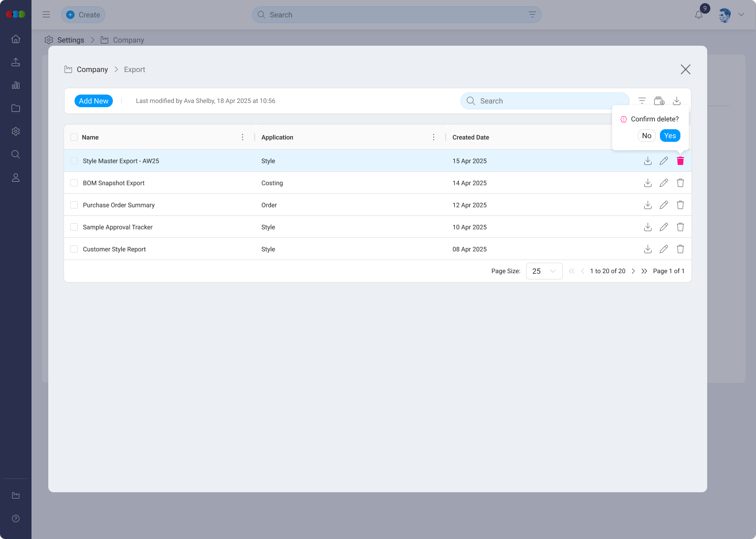756x539 pixels.
Task: Export the list using the download icon
Action: (x=677, y=100)
